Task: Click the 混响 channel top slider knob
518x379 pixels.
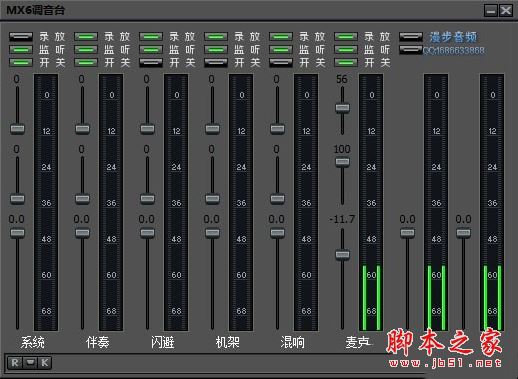Action: (x=277, y=129)
